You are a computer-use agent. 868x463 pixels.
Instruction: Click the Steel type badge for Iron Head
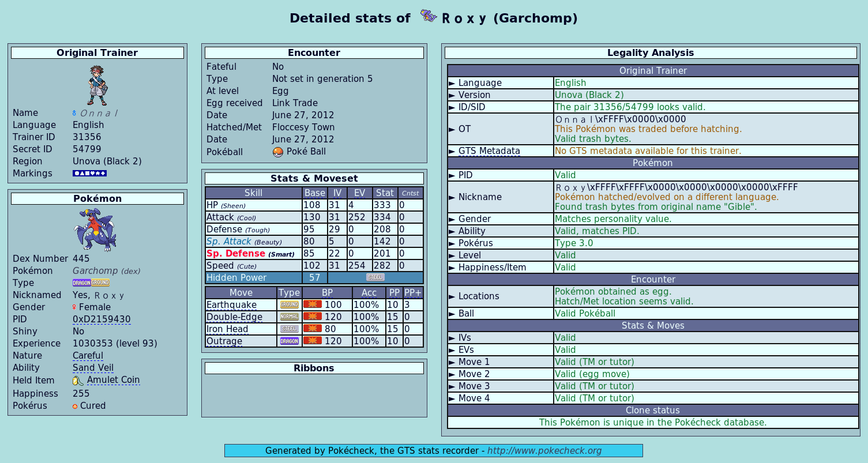tap(289, 329)
